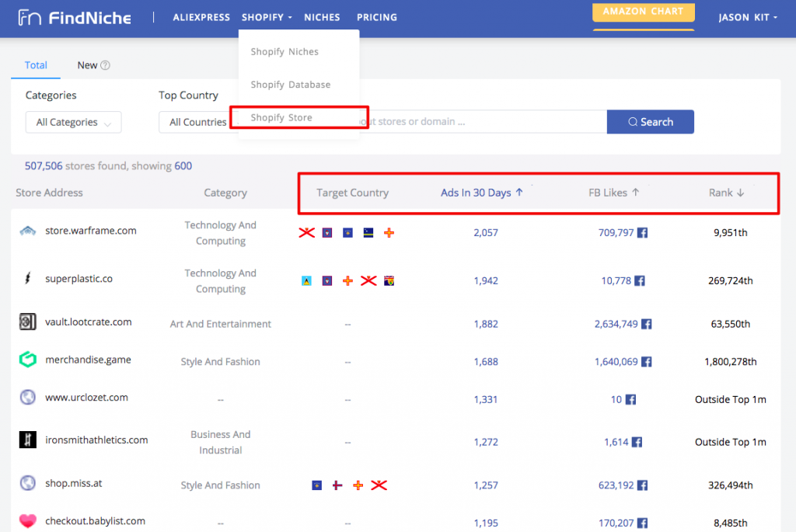Focus the stores or domain search field
796x532 pixels.
[482, 122]
